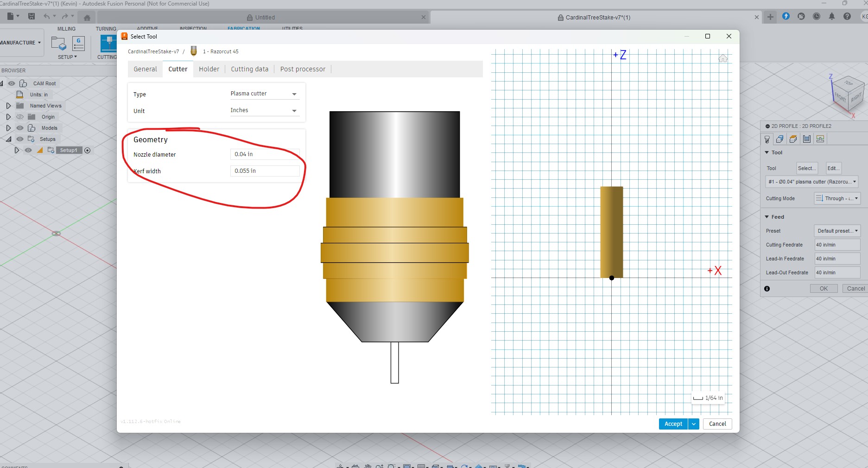Open the Geometry tab in 2D Profile
Screen dimensions: 868x468
(x=780, y=139)
